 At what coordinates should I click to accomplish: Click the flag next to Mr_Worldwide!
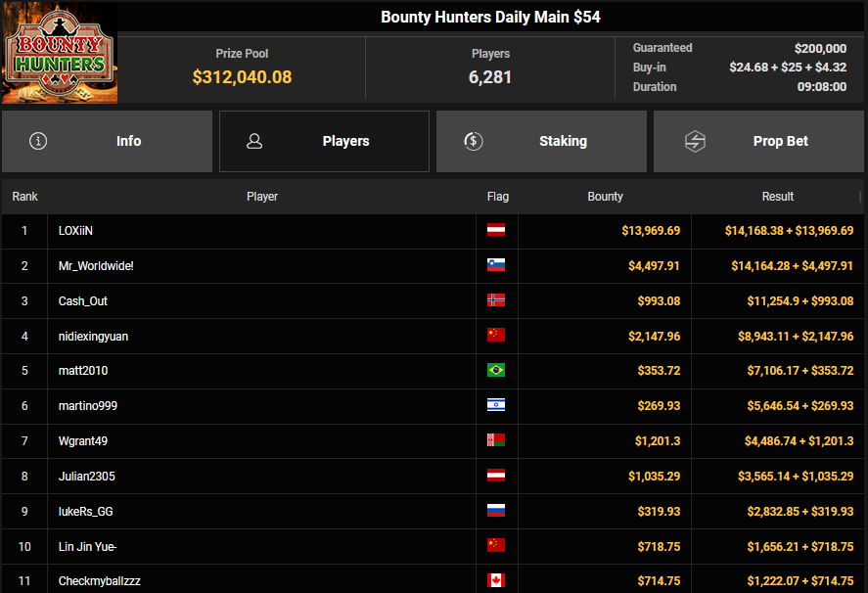click(x=496, y=266)
